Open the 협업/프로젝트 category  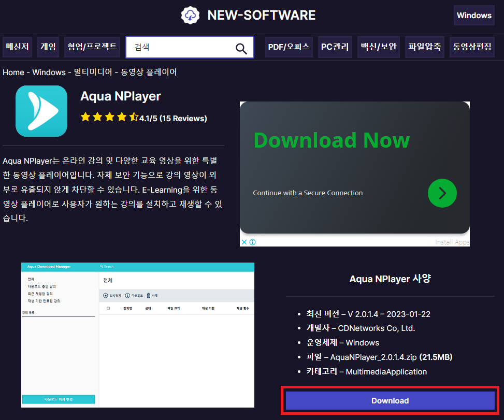(92, 47)
